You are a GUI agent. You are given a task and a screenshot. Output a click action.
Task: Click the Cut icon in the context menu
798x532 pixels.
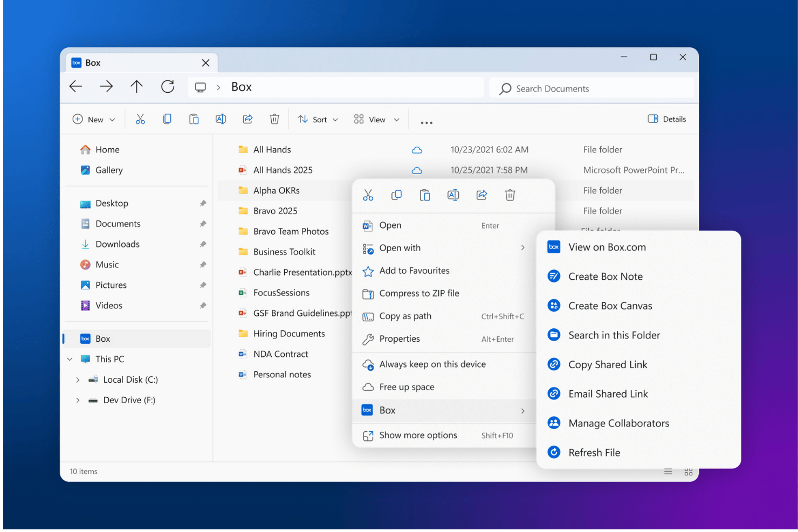pyautogui.click(x=368, y=195)
